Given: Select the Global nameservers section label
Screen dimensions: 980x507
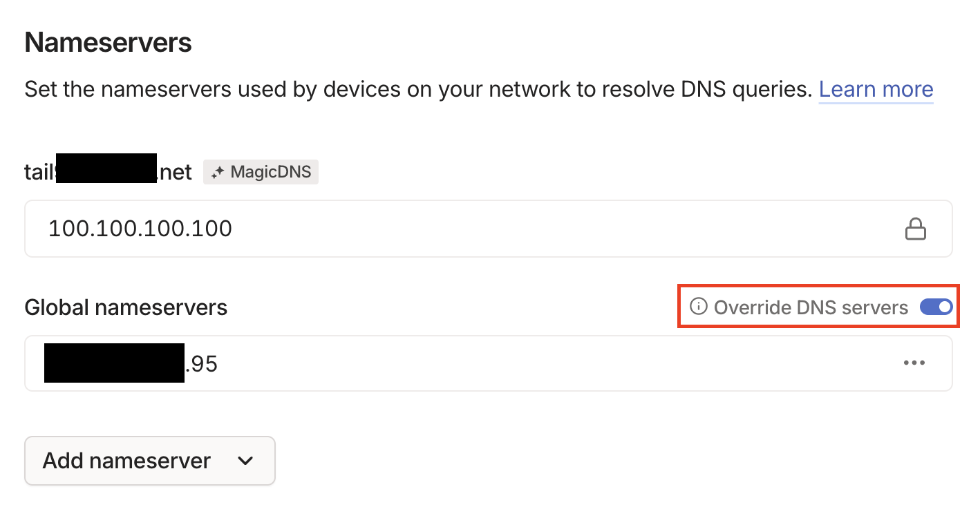Looking at the screenshot, I should [x=126, y=307].
